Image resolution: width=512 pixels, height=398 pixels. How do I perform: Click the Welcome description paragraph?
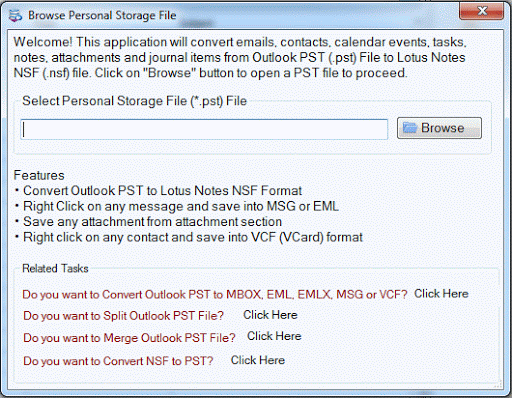click(x=240, y=57)
